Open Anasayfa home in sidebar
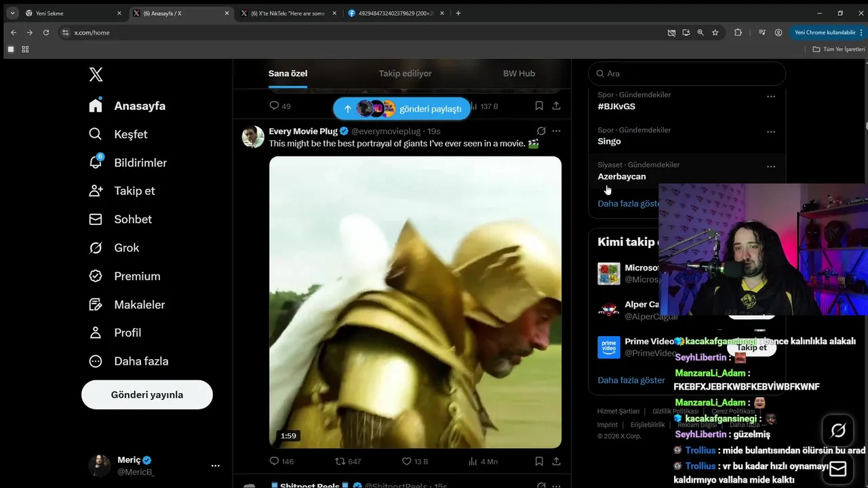 127,106
